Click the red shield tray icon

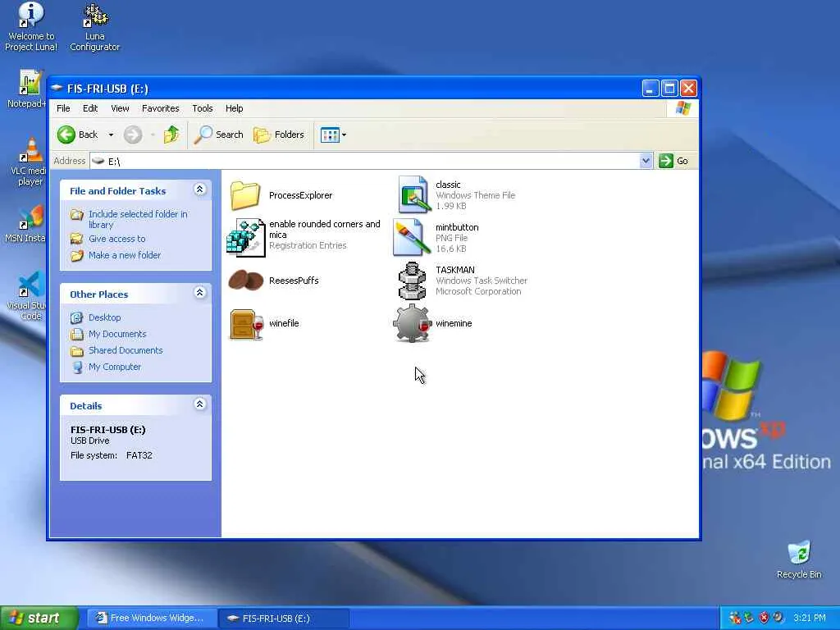(x=765, y=618)
